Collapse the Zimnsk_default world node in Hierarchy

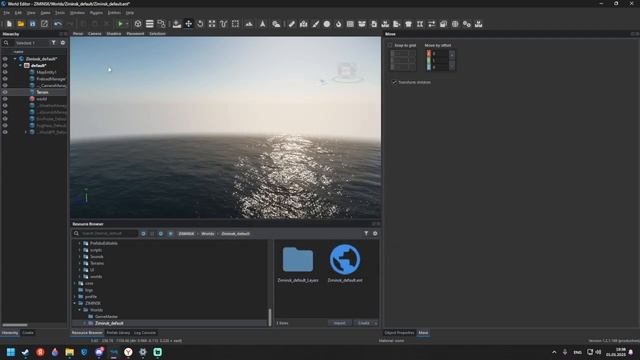point(15,59)
